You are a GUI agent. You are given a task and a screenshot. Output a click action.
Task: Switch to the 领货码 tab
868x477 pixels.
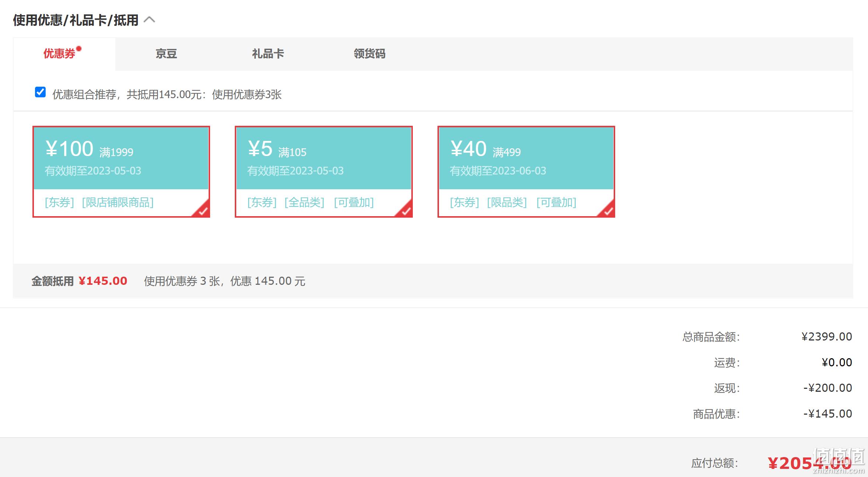point(370,54)
